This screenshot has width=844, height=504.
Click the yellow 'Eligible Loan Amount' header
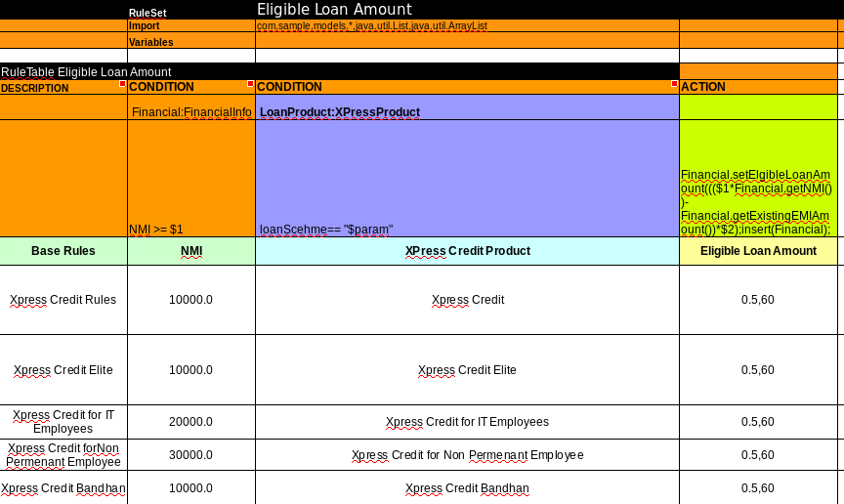[x=758, y=251]
